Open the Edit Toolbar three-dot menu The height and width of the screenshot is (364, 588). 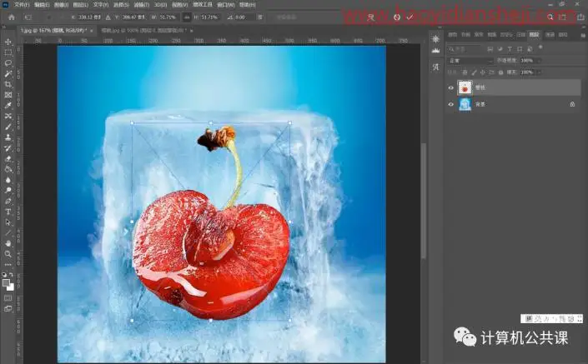[x=8, y=264]
